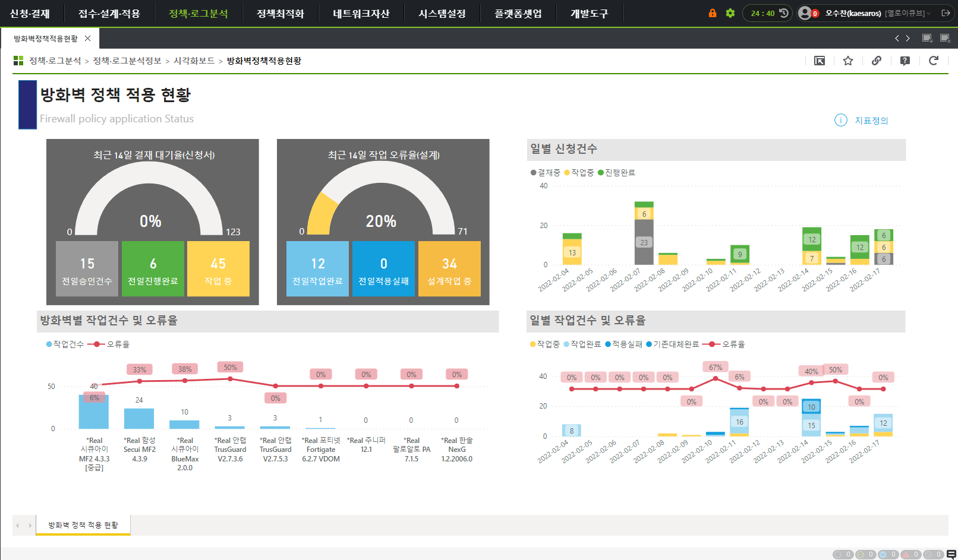This screenshot has height=560, width=958.
Task: Click the 67% error rate point
Action: click(x=716, y=378)
